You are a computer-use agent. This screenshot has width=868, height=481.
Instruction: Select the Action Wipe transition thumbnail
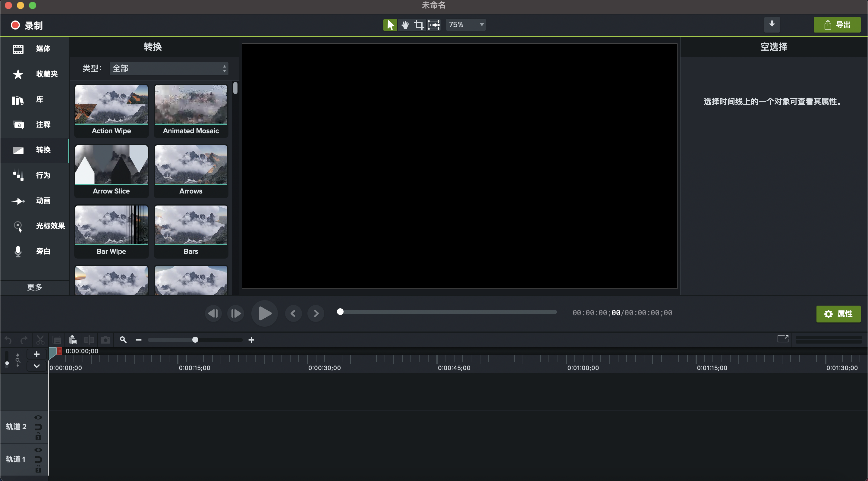tap(111, 111)
